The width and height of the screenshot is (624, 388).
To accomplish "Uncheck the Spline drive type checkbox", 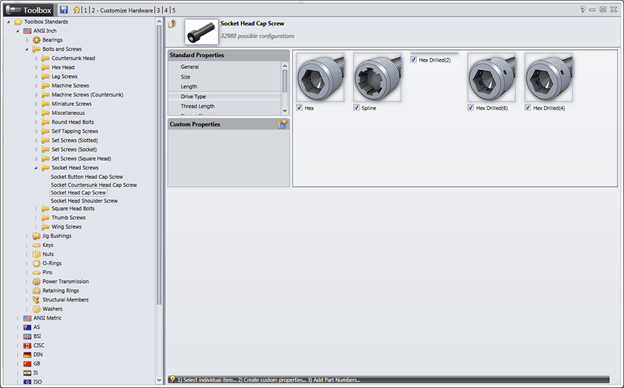I will [x=357, y=107].
